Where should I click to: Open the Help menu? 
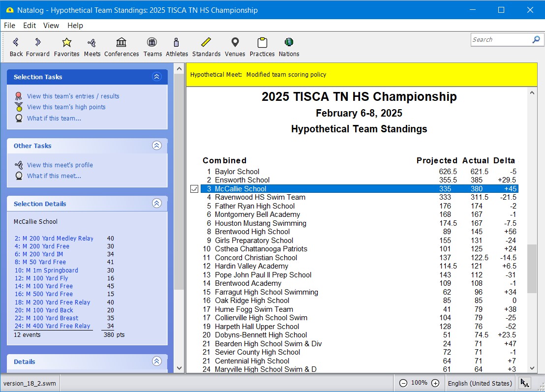pos(75,26)
